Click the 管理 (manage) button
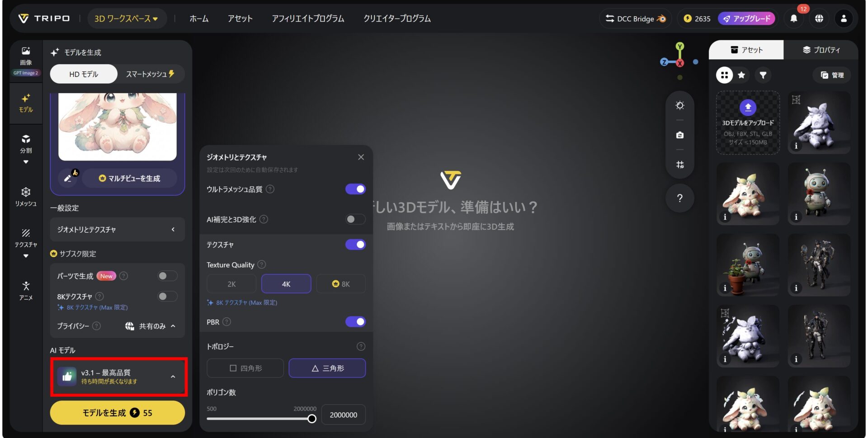Image resolution: width=868 pixels, height=438 pixels. [832, 75]
